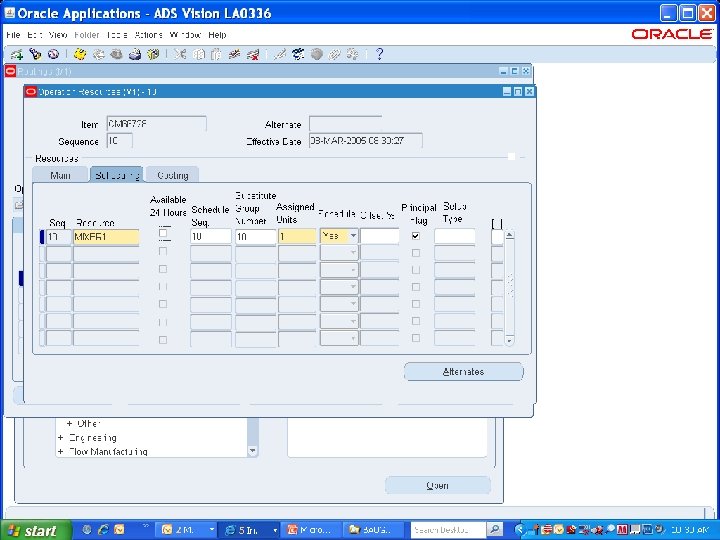The image size is (720, 540).
Task: Click the Close Form toolbar icon
Action: click(153, 54)
